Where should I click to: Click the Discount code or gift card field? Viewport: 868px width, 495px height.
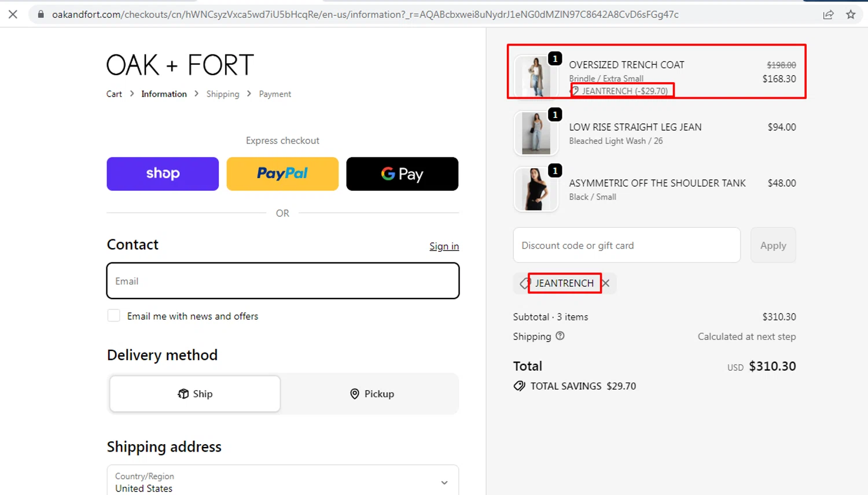point(627,245)
